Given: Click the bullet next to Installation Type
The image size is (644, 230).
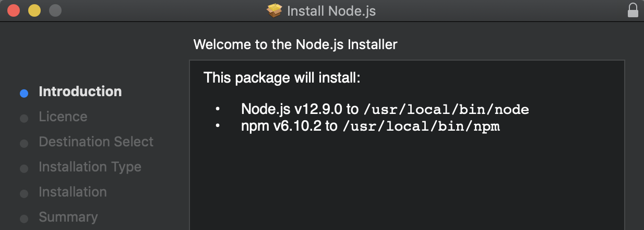Looking at the screenshot, I should point(23,169).
